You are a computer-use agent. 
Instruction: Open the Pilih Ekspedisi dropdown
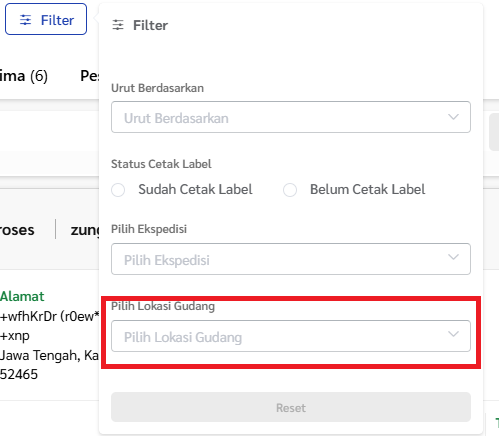[x=291, y=259]
